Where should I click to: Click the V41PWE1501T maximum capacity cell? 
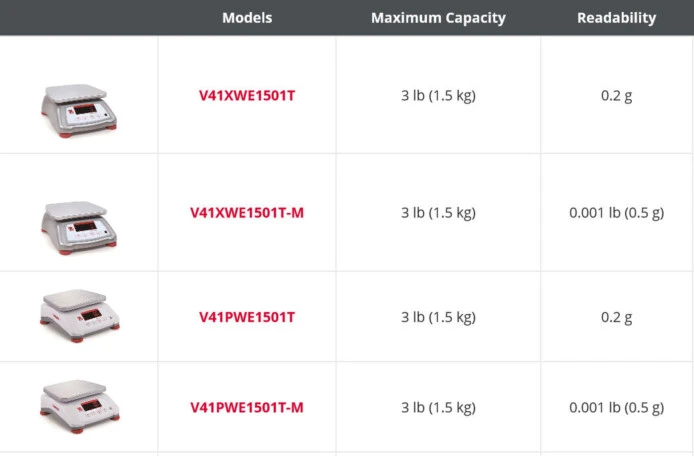pyautogui.click(x=438, y=317)
